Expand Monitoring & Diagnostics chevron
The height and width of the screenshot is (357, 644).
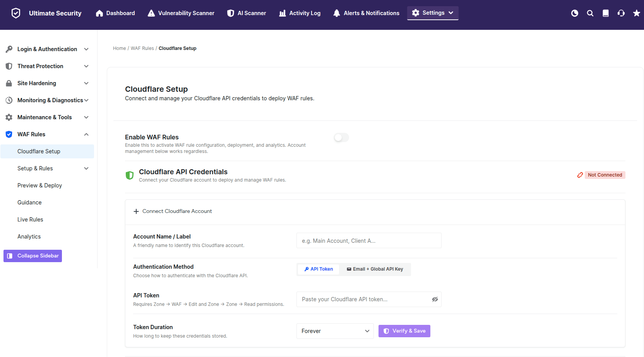pos(86,100)
